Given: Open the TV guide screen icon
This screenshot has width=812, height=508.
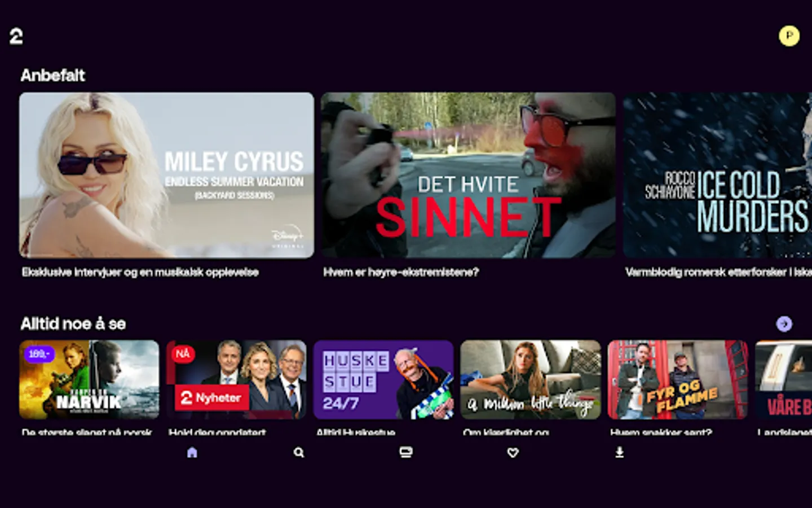Looking at the screenshot, I should point(405,452).
